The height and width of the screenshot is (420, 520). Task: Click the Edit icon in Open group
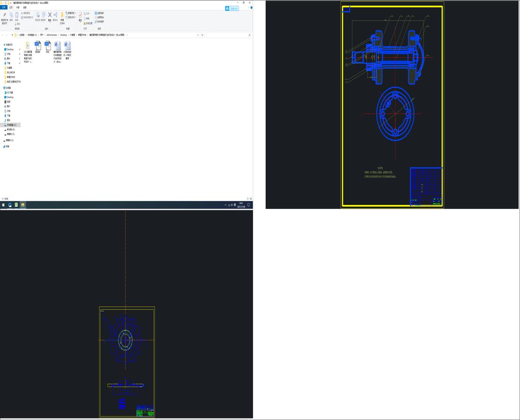(87, 19)
